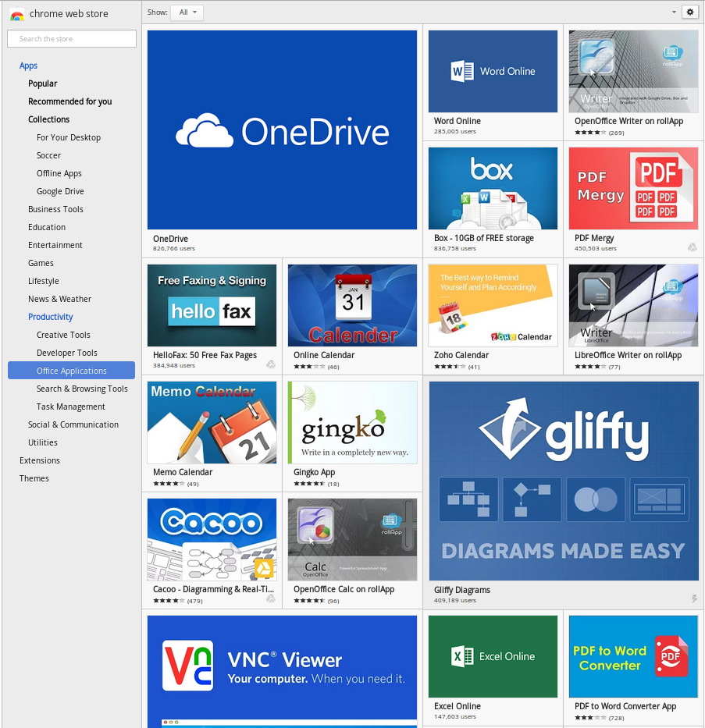The width and height of the screenshot is (705, 728).
Task: Open the Memo Calendar thumbnail
Action: click(212, 422)
